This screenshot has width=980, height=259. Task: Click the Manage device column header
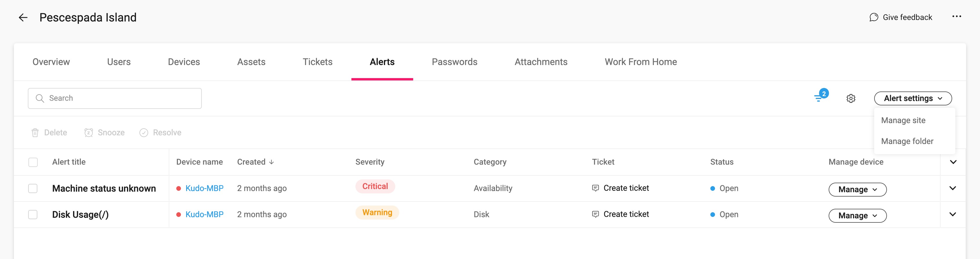coord(856,162)
